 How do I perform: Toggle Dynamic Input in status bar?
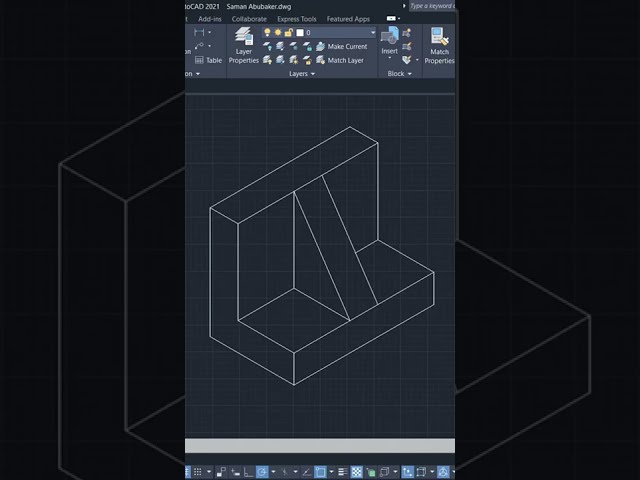tap(235, 472)
